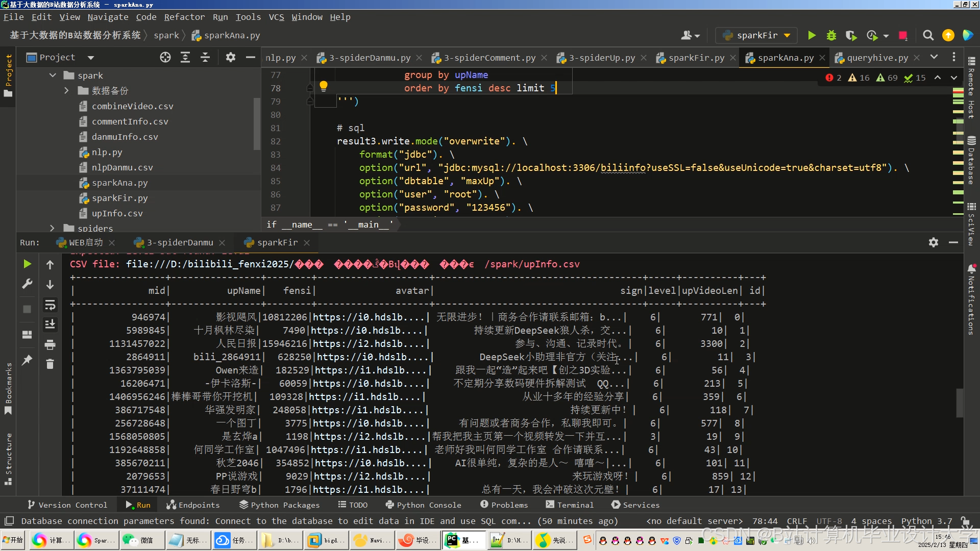Click the print icon in Run panel
Viewport: 980px width, 551px height.
pyautogui.click(x=50, y=345)
